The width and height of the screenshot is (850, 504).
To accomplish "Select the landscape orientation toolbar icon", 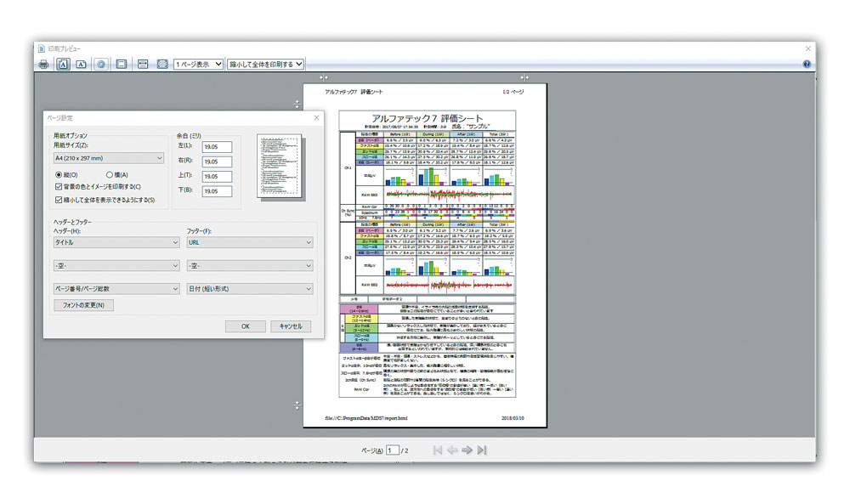I will coord(81,64).
